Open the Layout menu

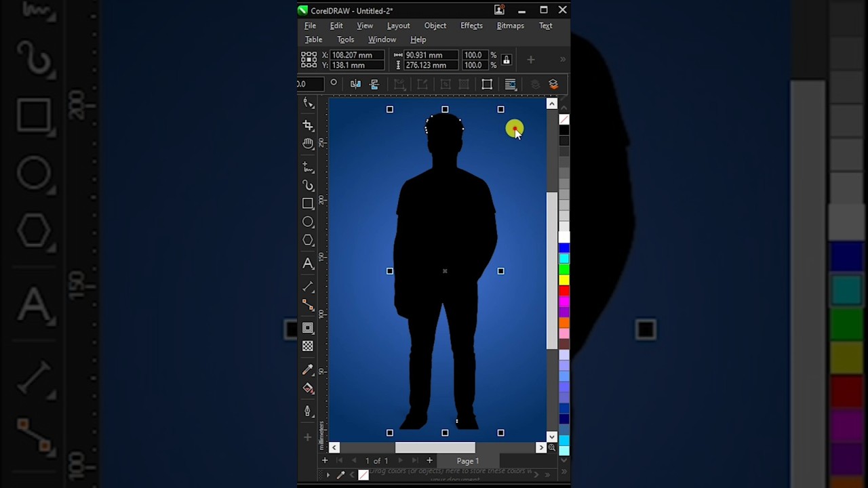[x=398, y=26]
